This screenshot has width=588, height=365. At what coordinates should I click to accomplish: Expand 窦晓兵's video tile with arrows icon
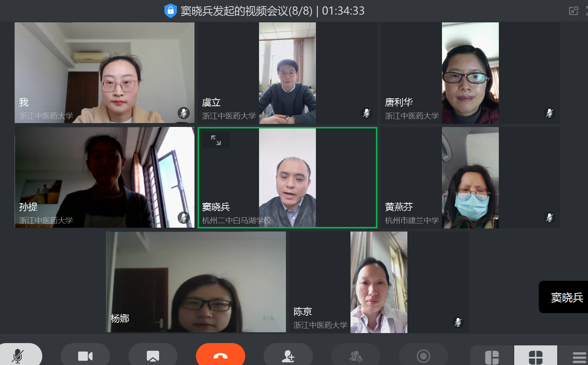point(216,140)
